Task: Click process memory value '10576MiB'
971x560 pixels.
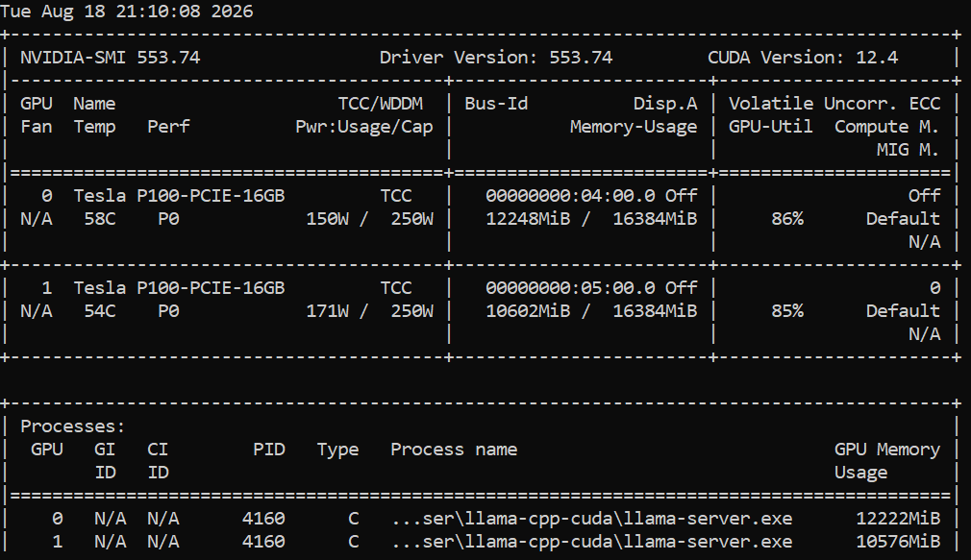Action: (897, 542)
